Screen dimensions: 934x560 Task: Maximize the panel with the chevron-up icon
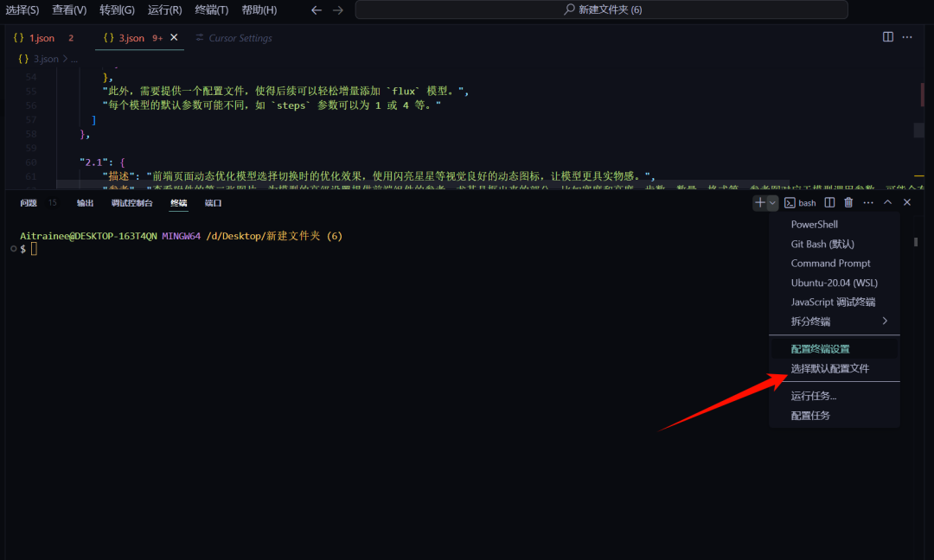pyautogui.click(x=887, y=202)
